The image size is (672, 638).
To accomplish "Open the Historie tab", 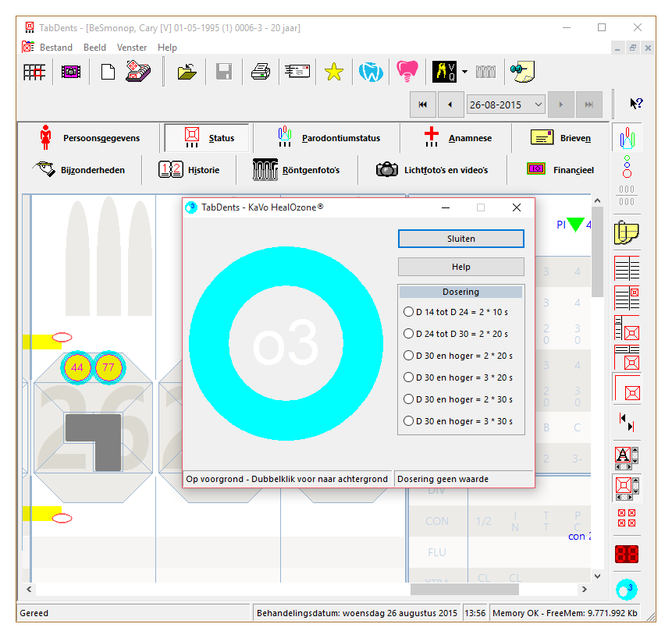I will click(189, 170).
